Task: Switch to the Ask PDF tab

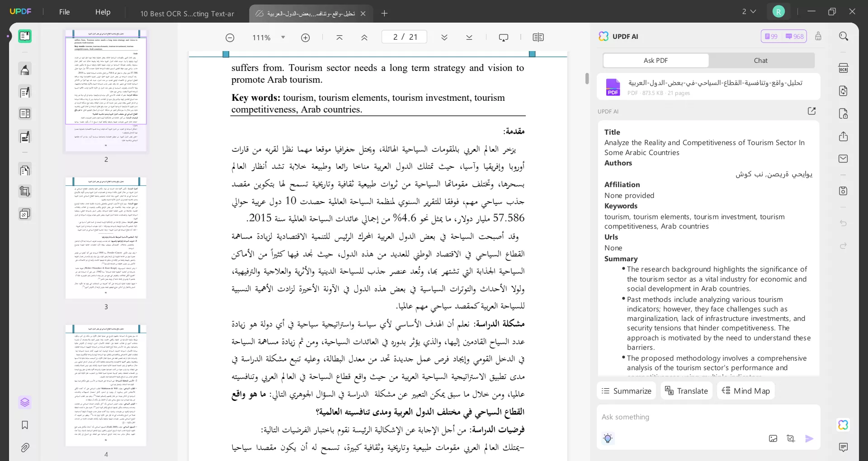Action: click(x=656, y=61)
